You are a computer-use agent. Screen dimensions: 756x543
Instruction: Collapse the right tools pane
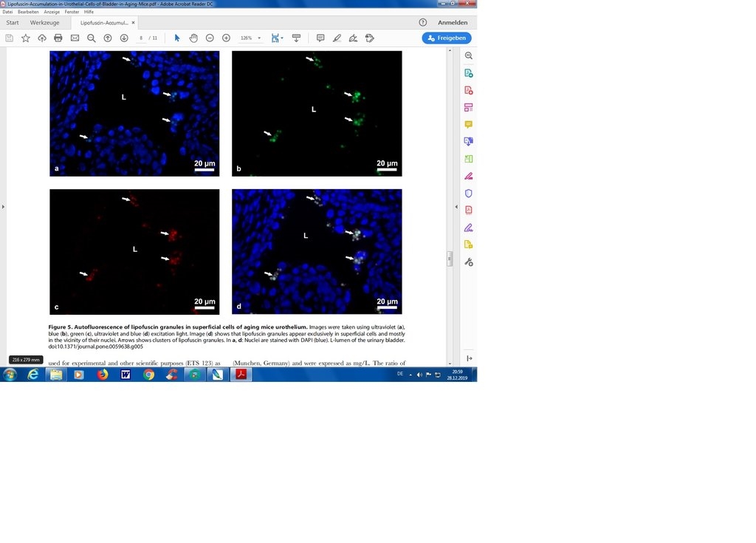point(468,358)
